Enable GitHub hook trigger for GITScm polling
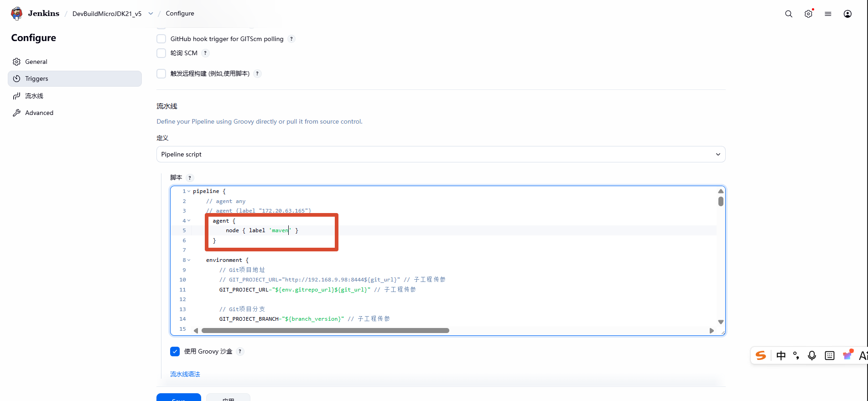Image resolution: width=868 pixels, height=401 pixels. (161, 39)
